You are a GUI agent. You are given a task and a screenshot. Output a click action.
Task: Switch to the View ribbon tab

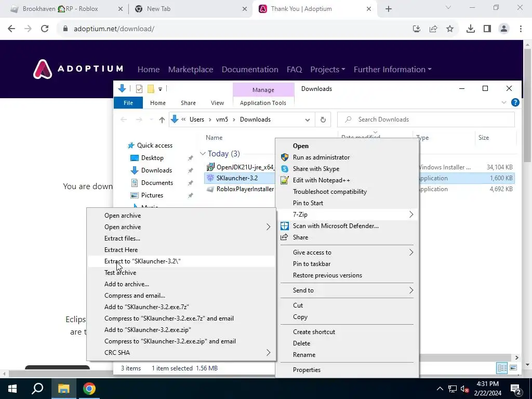(x=217, y=103)
